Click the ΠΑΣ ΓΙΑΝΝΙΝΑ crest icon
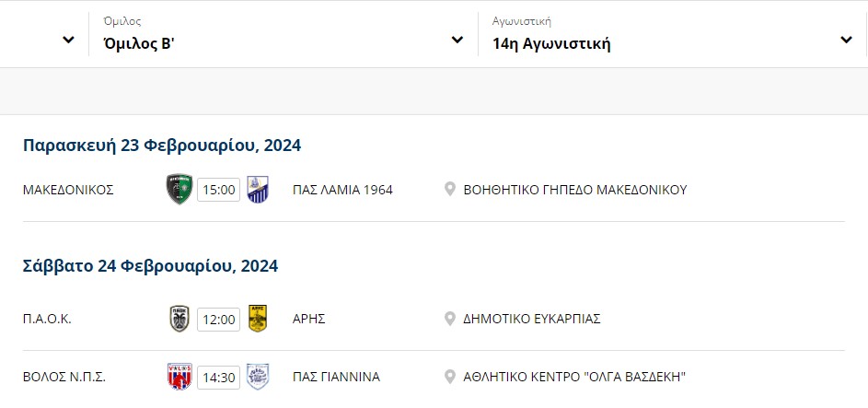 258,377
